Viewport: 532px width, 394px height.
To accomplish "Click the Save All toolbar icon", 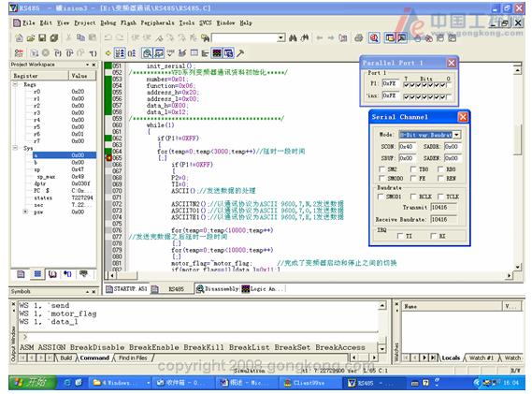I will 53,38.
